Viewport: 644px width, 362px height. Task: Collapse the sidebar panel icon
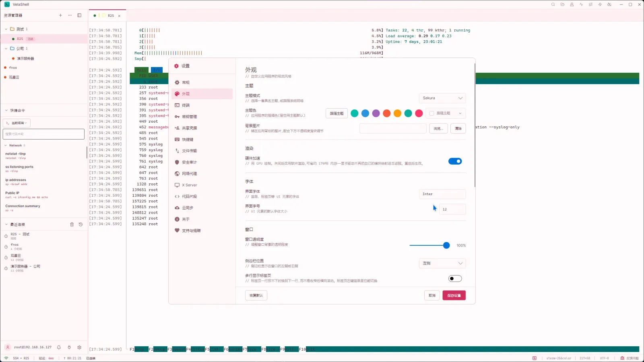coord(79,15)
